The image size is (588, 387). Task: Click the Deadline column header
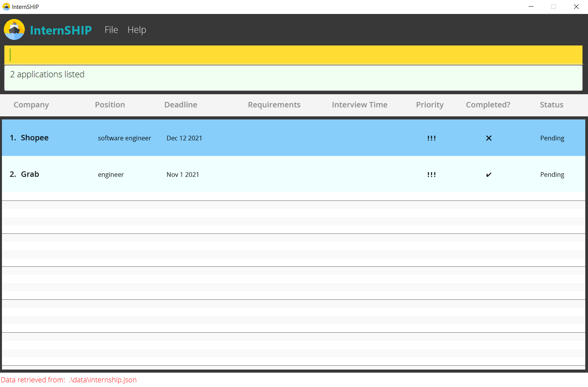[181, 105]
